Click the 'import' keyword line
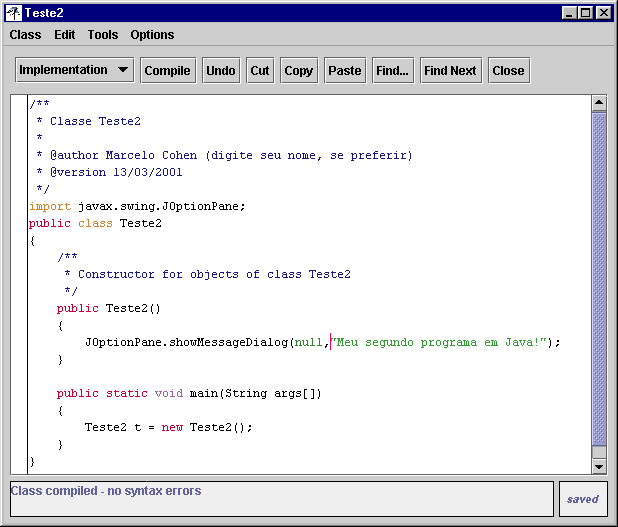 pos(137,206)
